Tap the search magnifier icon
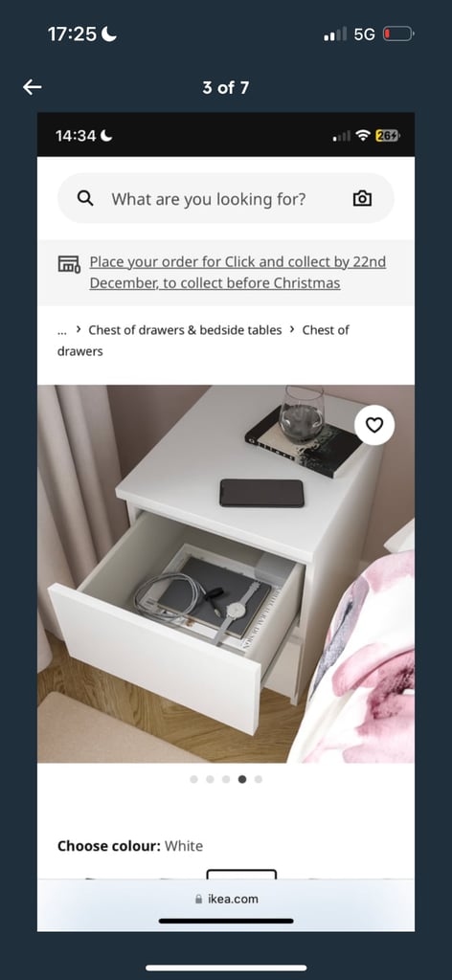This screenshot has height=980, width=452. (x=85, y=199)
